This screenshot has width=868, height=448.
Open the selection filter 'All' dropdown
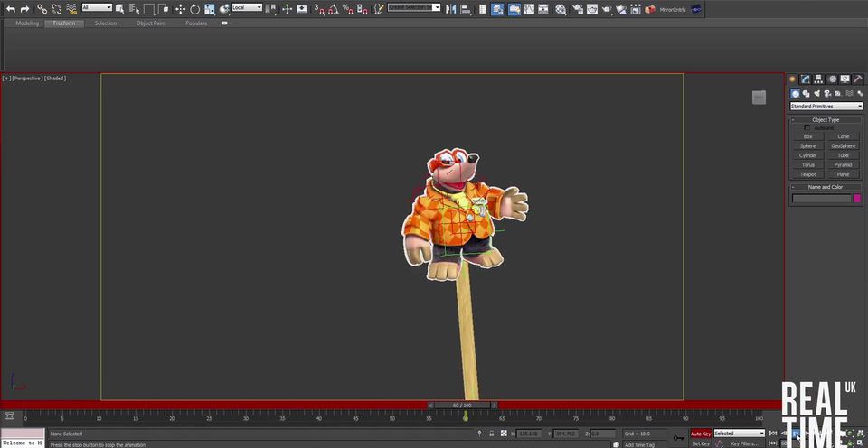tap(97, 8)
